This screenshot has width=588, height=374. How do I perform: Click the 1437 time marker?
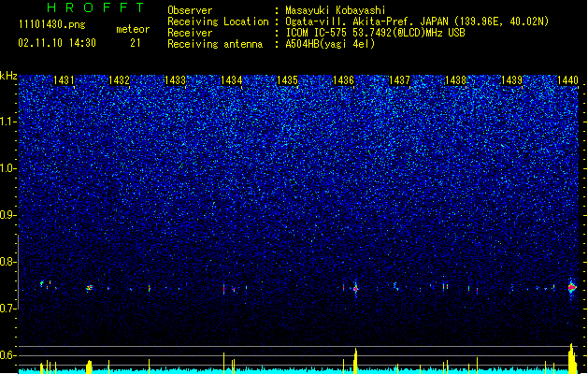tap(399, 80)
